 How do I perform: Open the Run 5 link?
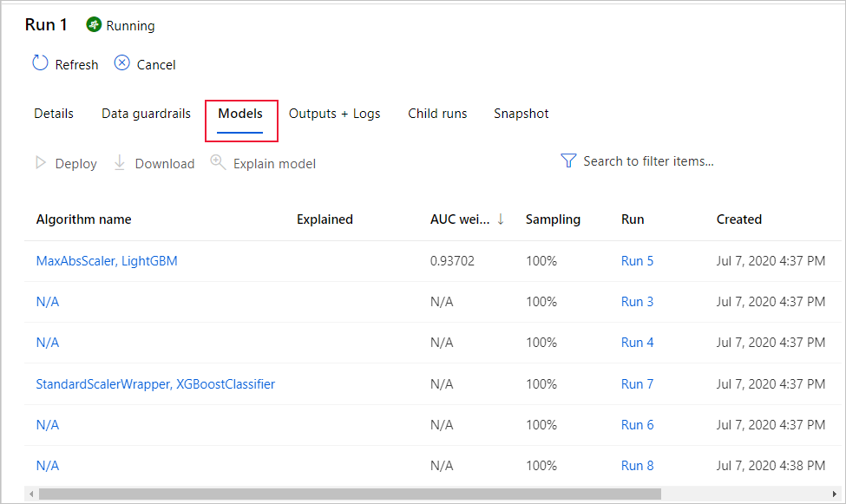point(637,260)
